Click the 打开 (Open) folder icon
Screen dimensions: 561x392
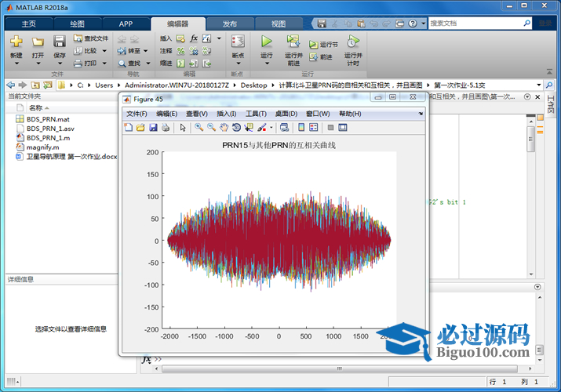(38, 42)
